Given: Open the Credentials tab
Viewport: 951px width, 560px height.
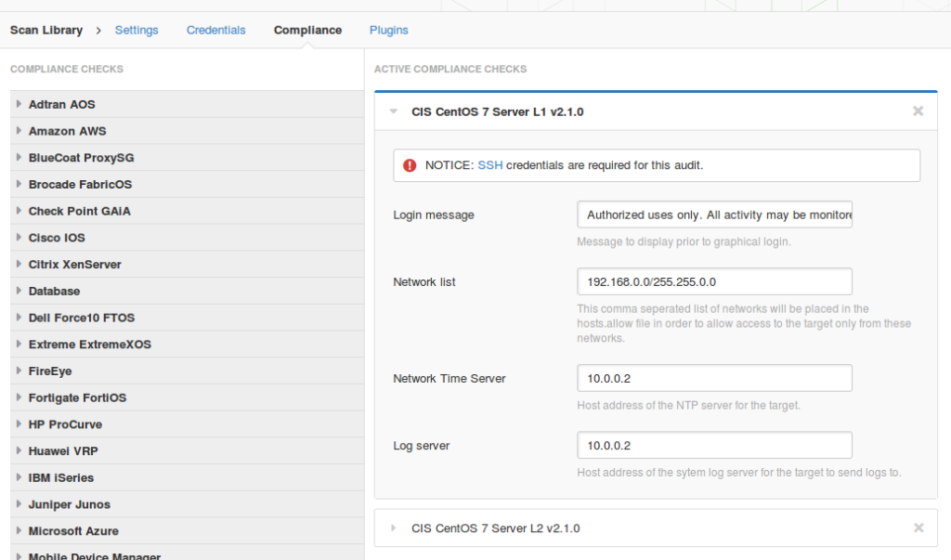Looking at the screenshot, I should pos(215,30).
